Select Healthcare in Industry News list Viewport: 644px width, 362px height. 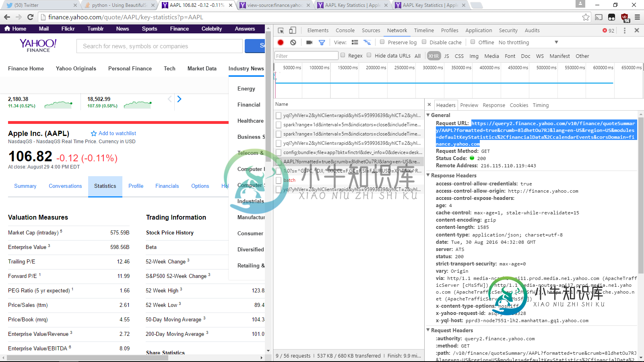250,121
